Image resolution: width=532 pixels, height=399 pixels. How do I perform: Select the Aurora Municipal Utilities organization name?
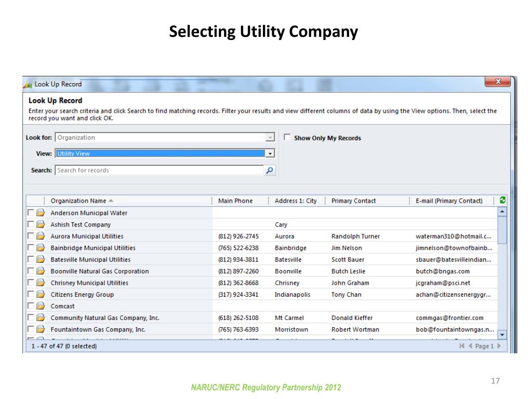click(87, 236)
